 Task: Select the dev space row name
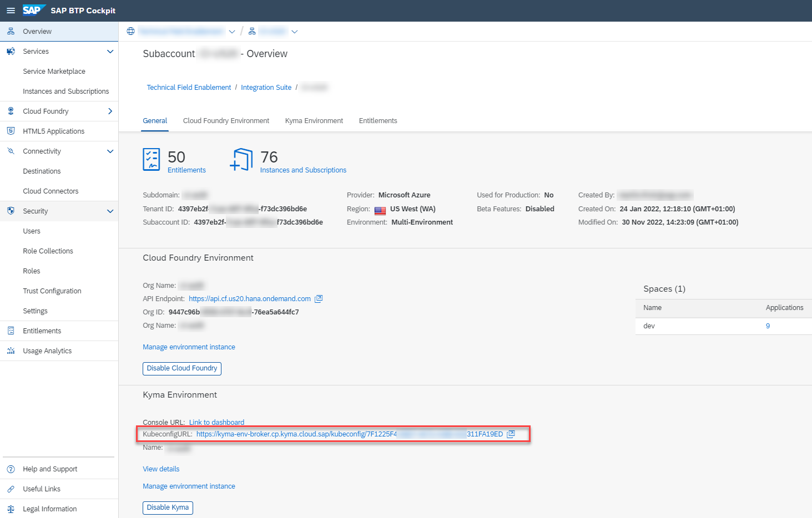pos(649,326)
